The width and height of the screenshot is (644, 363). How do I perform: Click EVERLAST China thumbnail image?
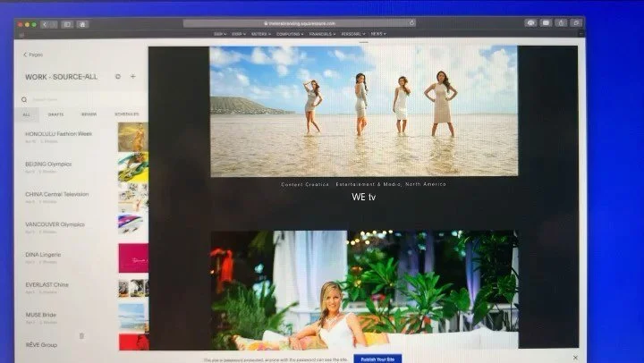(x=133, y=288)
